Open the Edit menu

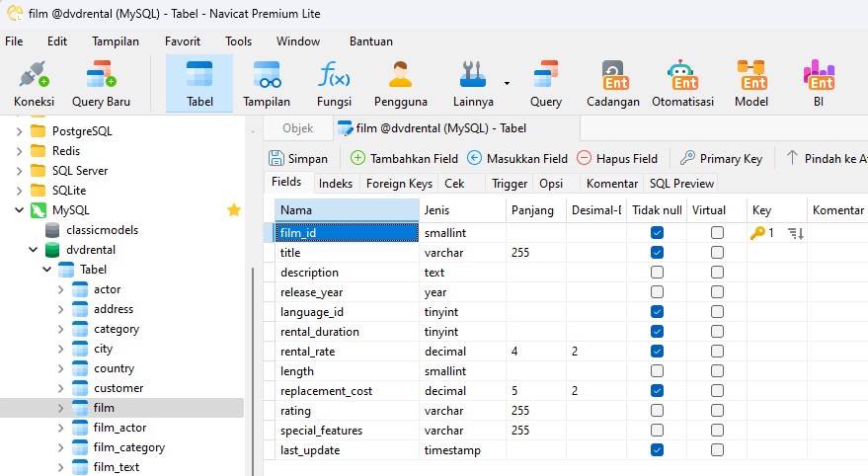[x=57, y=41]
